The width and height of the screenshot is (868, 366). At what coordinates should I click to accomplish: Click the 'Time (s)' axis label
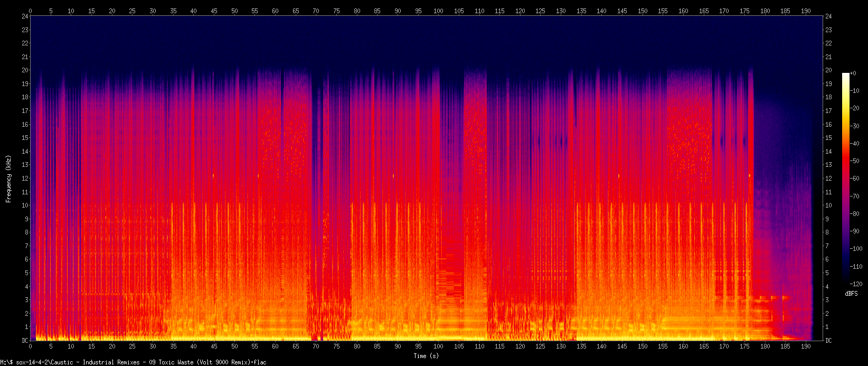click(x=426, y=356)
